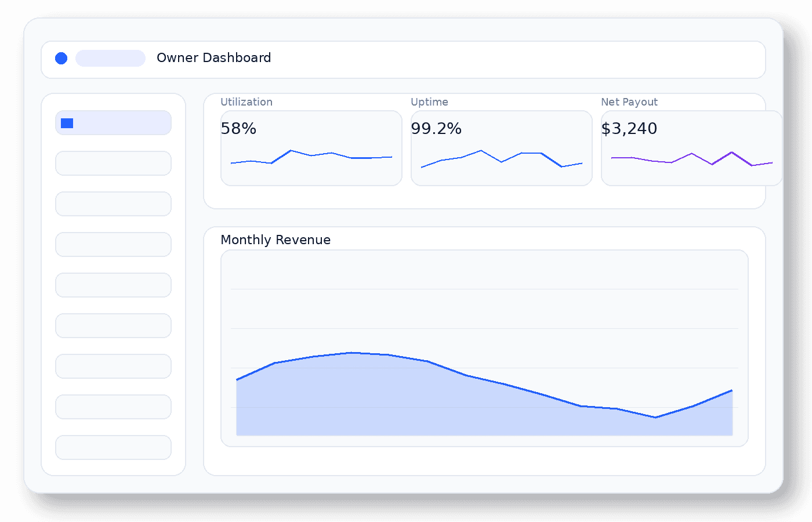
Task: Open the Net Payout tab
Action: tap(630, 101)
